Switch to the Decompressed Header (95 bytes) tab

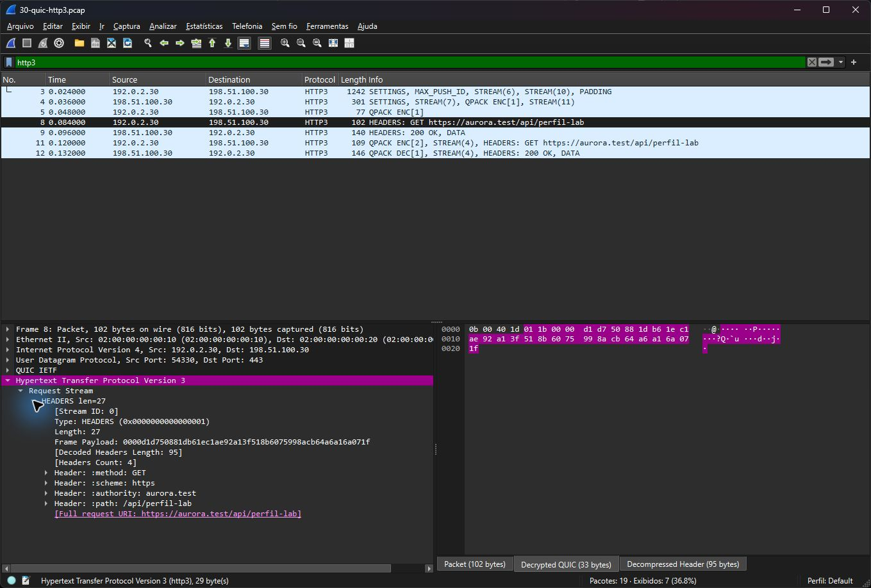pos(683,564)
